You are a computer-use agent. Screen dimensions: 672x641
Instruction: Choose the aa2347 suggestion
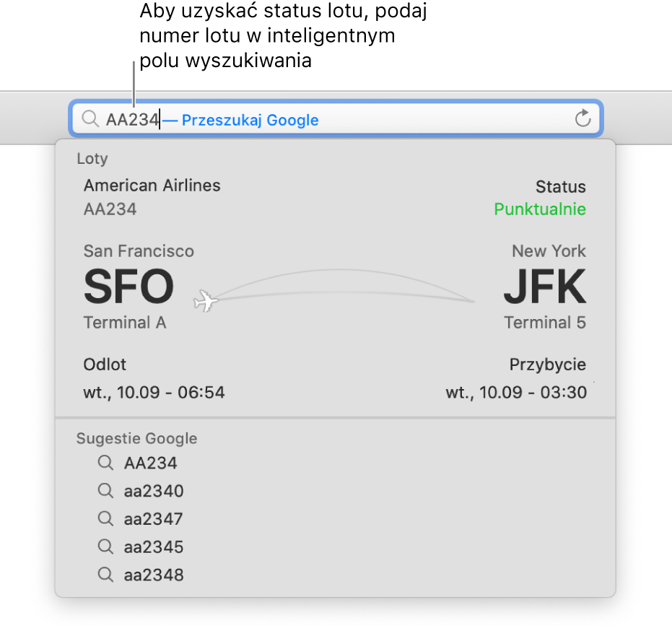154,519
